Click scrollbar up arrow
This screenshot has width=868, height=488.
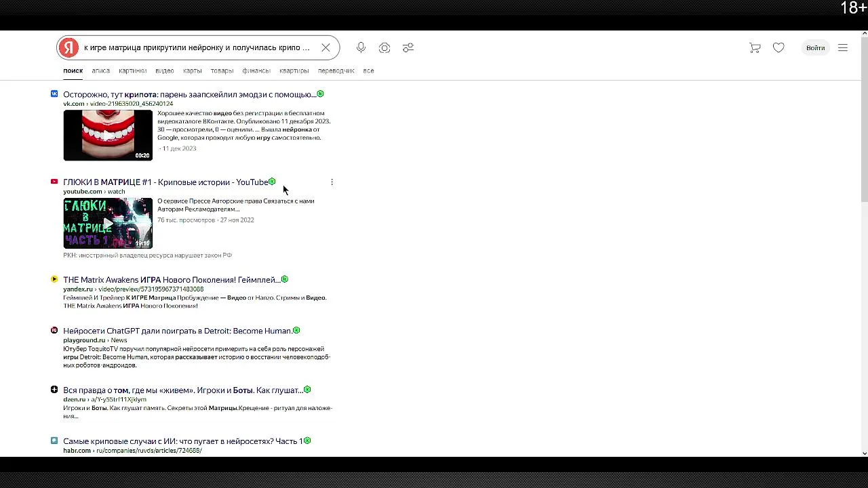point(864,35)
